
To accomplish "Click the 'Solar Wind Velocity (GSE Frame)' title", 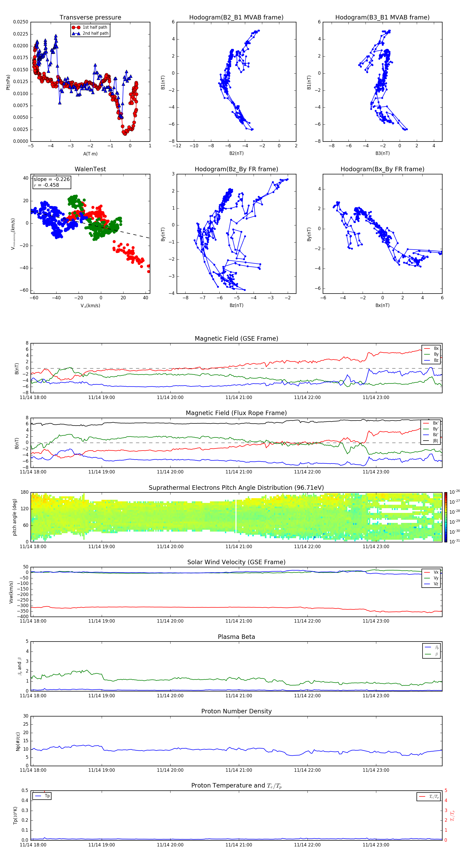I will tap(236, 562).
